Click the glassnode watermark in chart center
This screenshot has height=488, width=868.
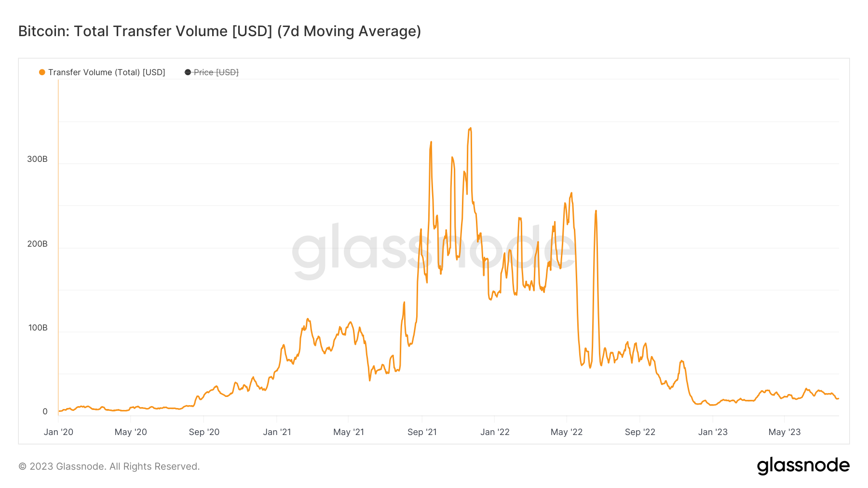click(434, 250)
